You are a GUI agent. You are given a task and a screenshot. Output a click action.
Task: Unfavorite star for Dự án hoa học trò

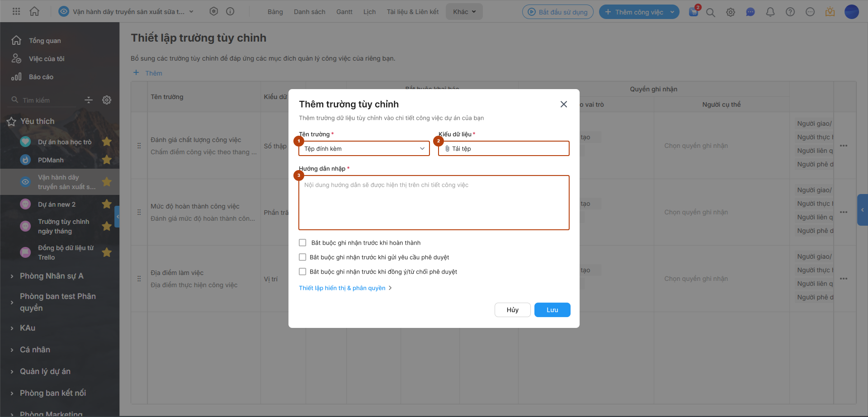coord(107,142)
